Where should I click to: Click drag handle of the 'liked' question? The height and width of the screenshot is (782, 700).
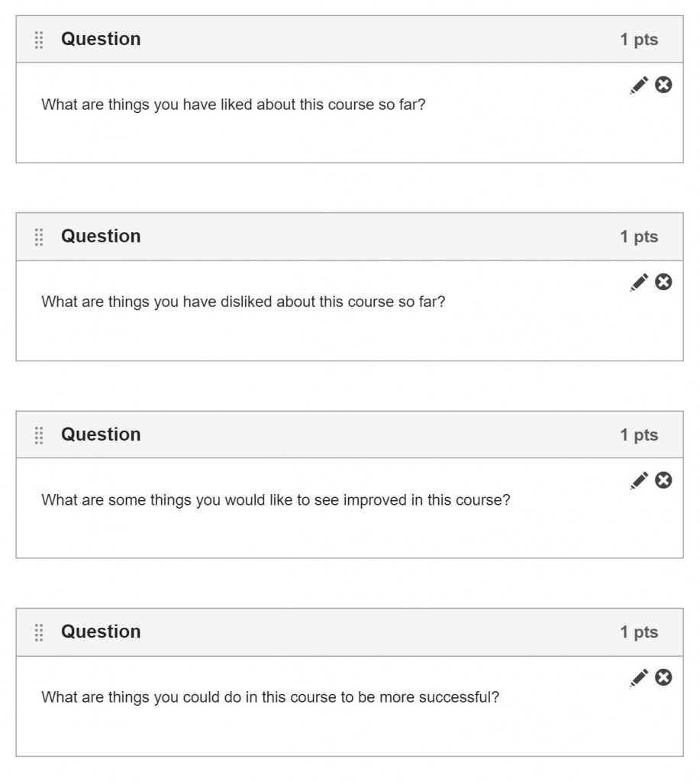(x=40, y=40)
